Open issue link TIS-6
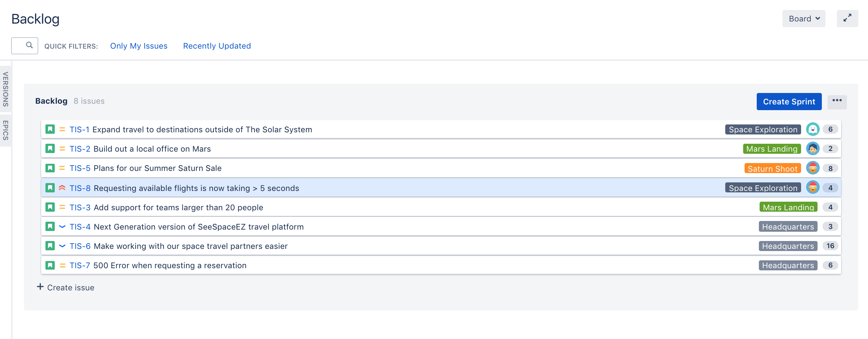 click(x=80, y=246)
